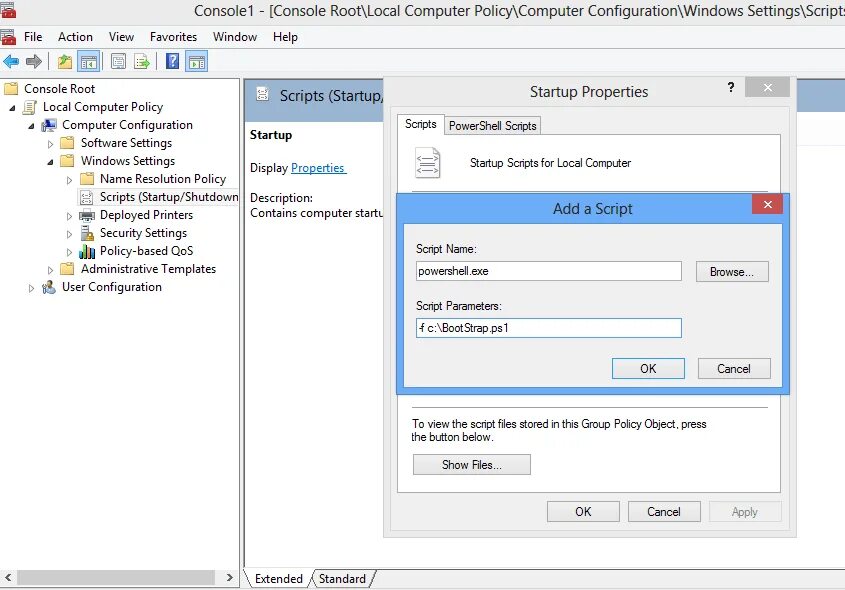Click the Software Settings folder icon

point(67,143)
